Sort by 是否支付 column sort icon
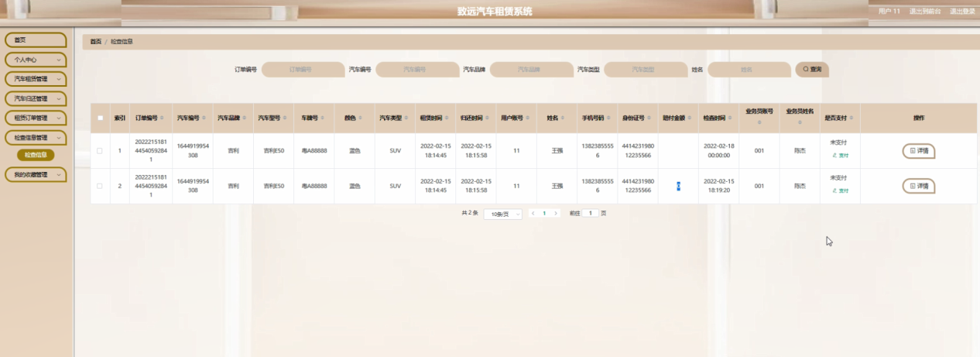The image size is (980, 357). [852, 118]
